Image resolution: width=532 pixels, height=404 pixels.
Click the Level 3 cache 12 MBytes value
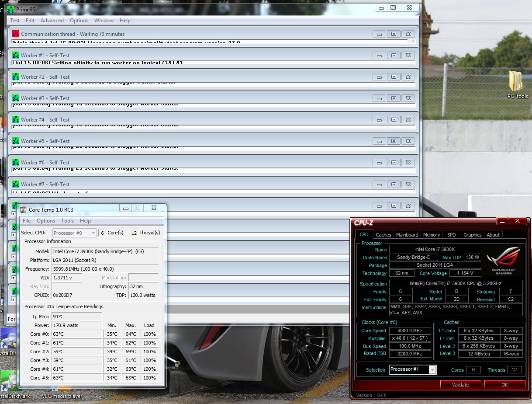point(479,354)
